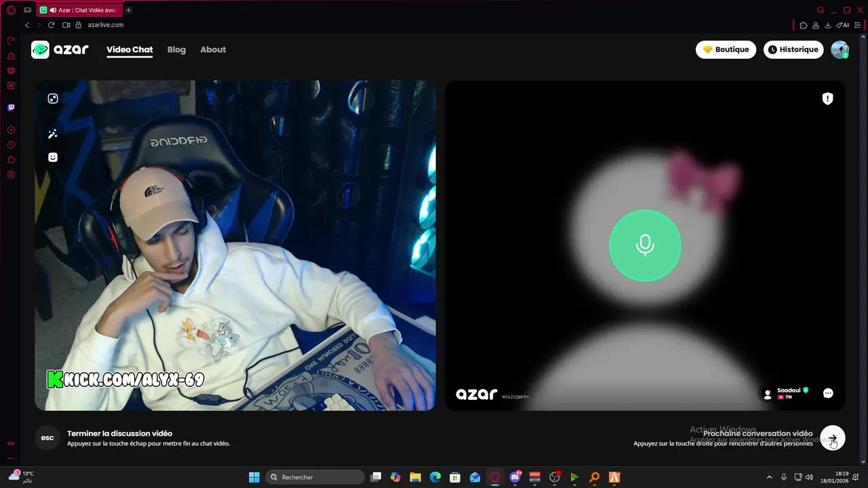The width and height of the screenshot is (868, 488).
Task: Open the GX Corner gamepad icon
Action: [27, 10]
